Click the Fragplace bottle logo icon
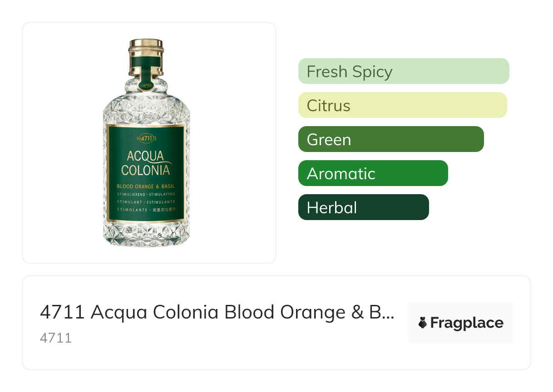Viewport: 553px width, 392px height. (423, 323)
